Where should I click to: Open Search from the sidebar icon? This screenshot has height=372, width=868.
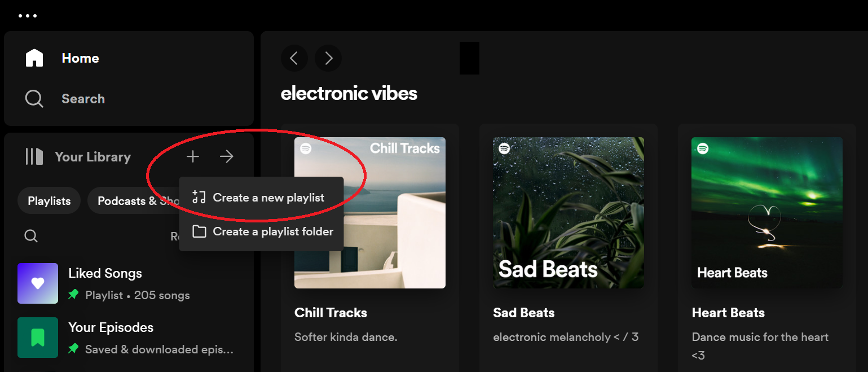tap(34, 99)
